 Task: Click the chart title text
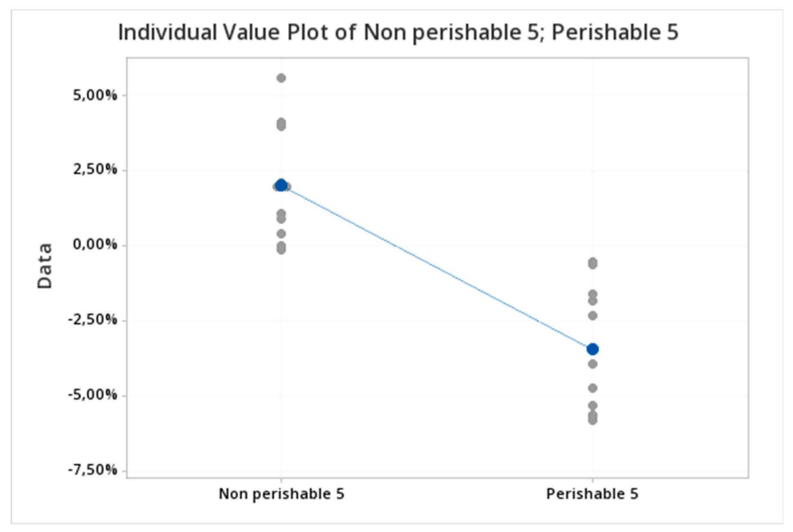(x=398, y=32)
